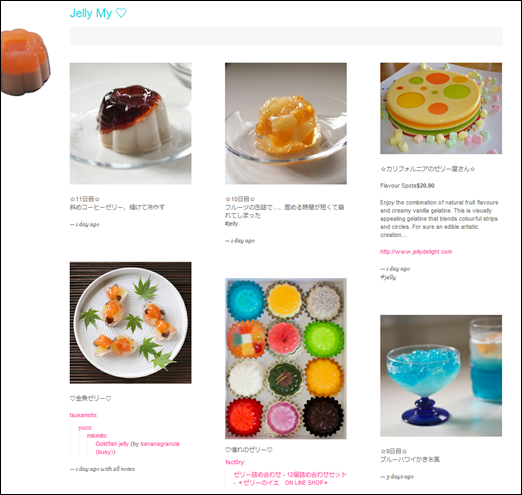The width and height of the screenshot is (522, 495).
Task: Open the blue Hawaii shaved ice photo
Action: click(441, 376)
